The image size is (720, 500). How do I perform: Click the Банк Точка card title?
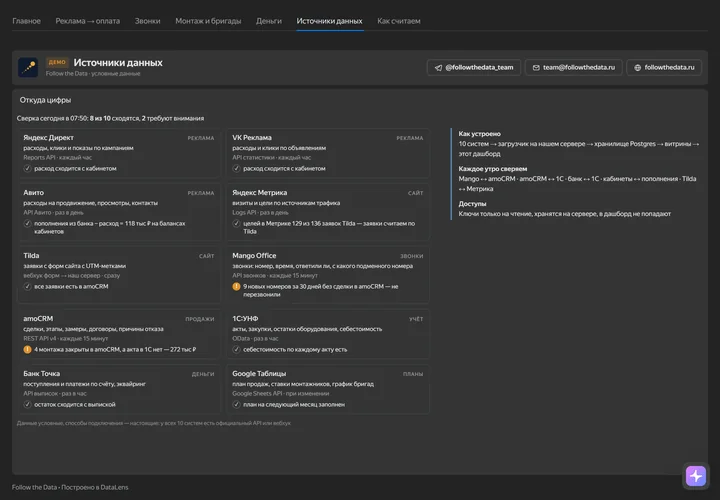pos(41,374)
